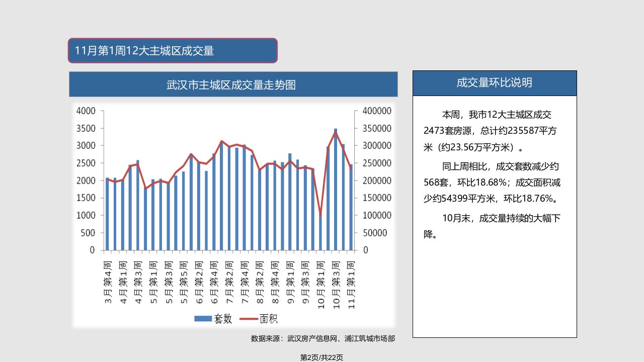Click left axis value 4000
Viewport: 644px width, 362px height.
click(x=85, y=111)
